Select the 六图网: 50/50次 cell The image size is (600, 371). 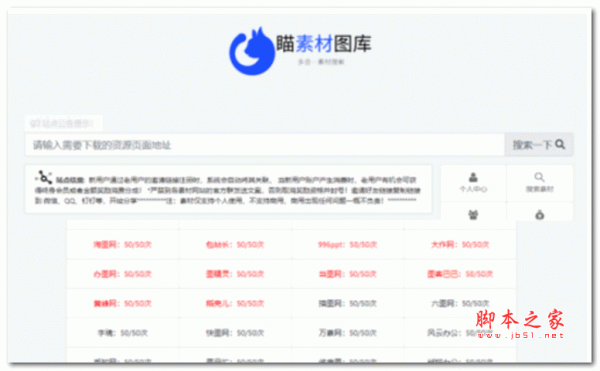[x=460, y=303]
